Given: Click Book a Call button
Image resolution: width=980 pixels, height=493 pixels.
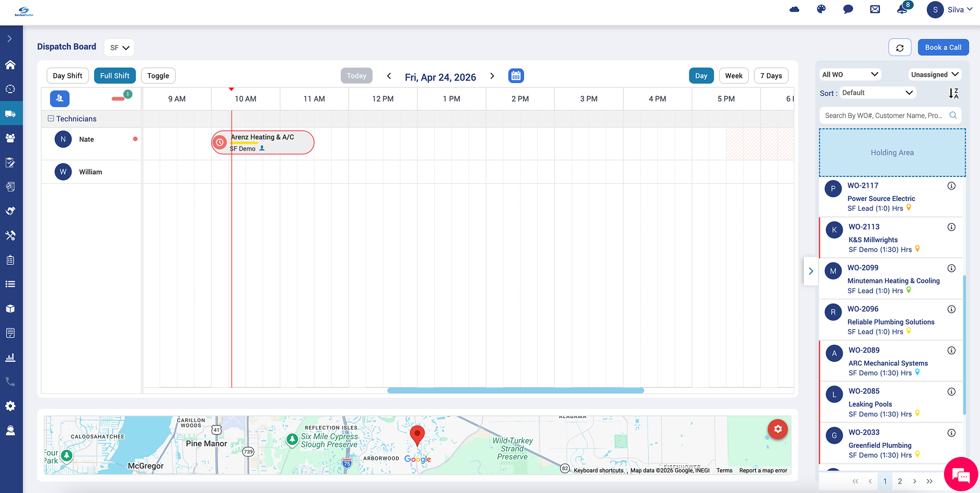Looking at the screenshot, I should click(x=943, y=48).
